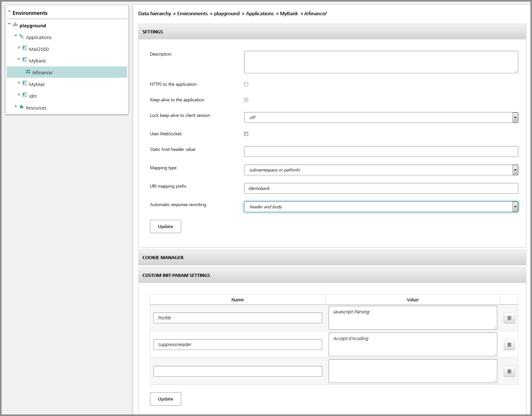This screenshot has width=532, height=416.
Task: Toggle the COOKIE MANAGER section header
Action: 332,258
